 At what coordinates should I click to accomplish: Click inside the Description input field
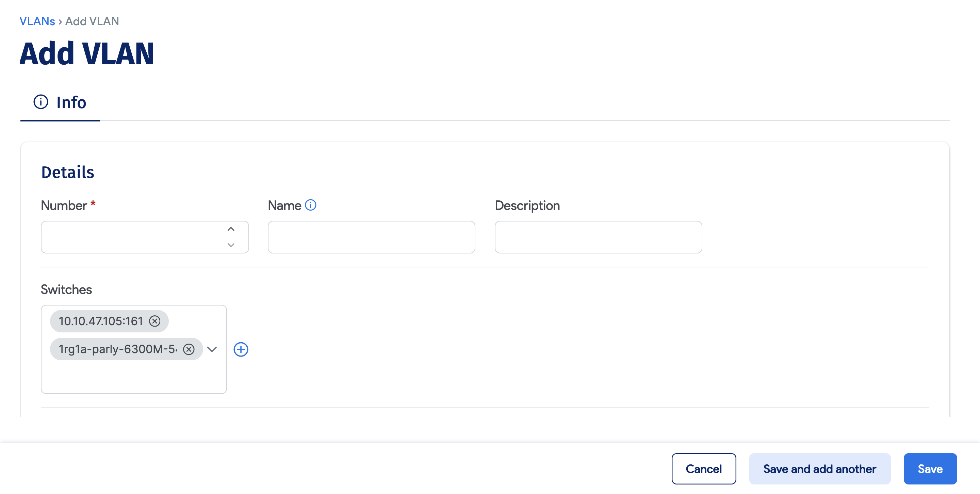pyautogui.click(x=597, y=236)
